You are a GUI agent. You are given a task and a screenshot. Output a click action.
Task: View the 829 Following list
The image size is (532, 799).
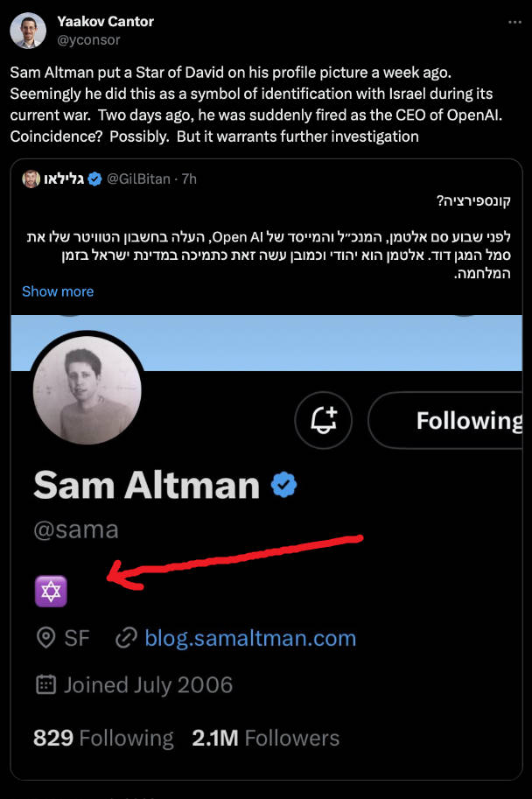(103, 738)
